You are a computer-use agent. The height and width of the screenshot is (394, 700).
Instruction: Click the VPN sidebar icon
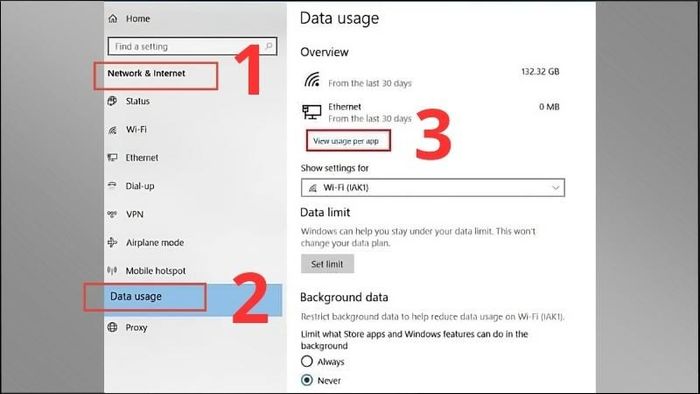tap(112, 214)
